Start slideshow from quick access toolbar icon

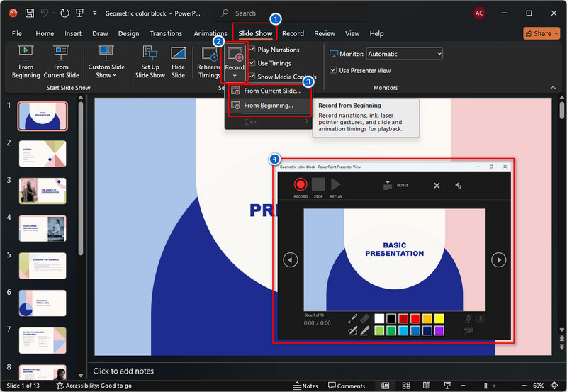tap(79, 13)
